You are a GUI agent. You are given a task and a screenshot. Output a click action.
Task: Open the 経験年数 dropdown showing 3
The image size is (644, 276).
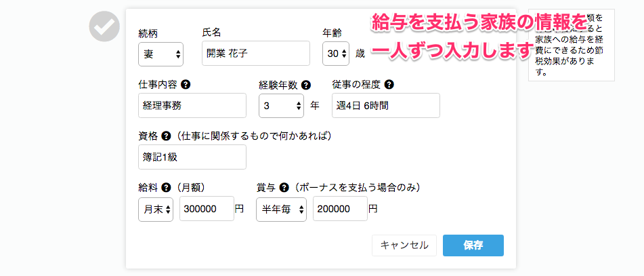click(282, 106)
